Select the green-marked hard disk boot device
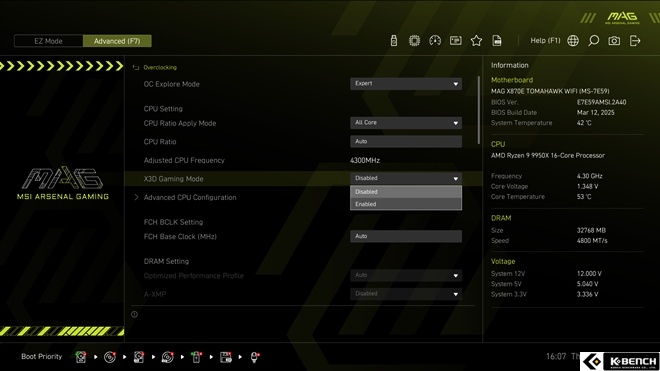The image size is (660, 371). [81, 357]
